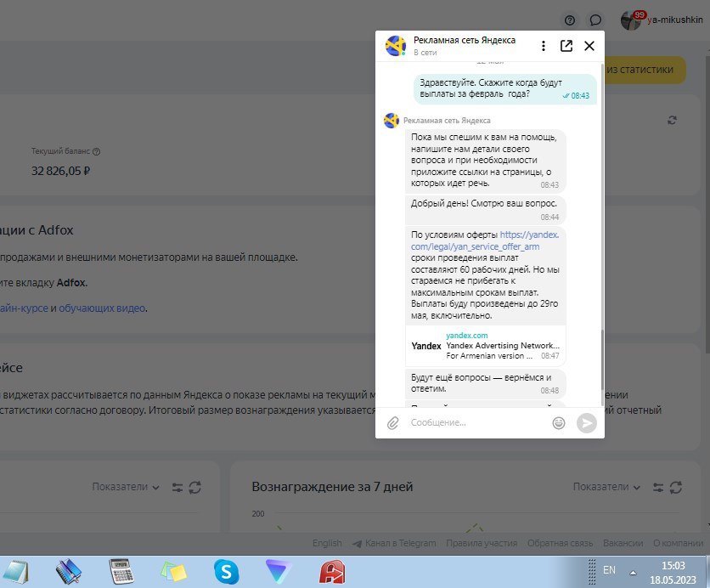Open Skype from the taskbar
Viewport: 710px width, 588px height.
click(226, 572)
